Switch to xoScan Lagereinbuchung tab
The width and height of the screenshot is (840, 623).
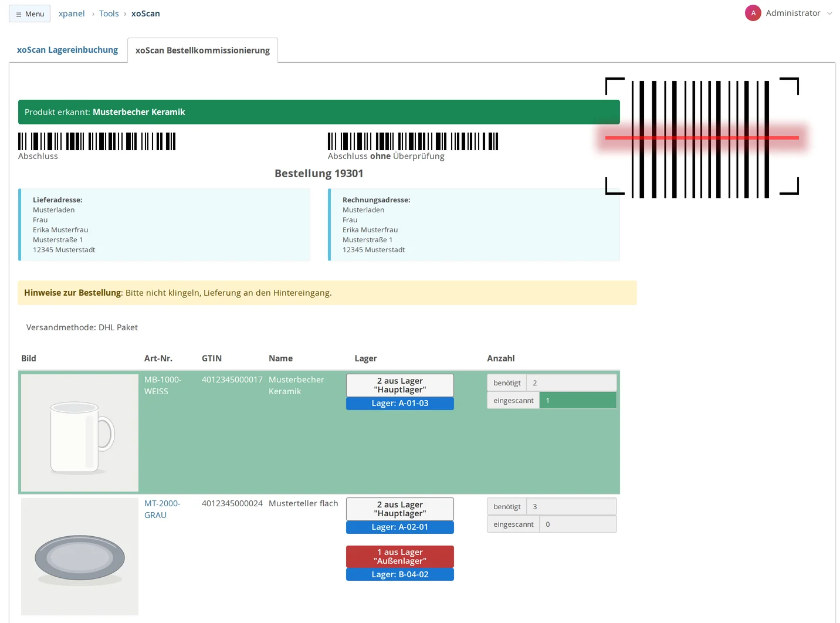pos(67,50)
